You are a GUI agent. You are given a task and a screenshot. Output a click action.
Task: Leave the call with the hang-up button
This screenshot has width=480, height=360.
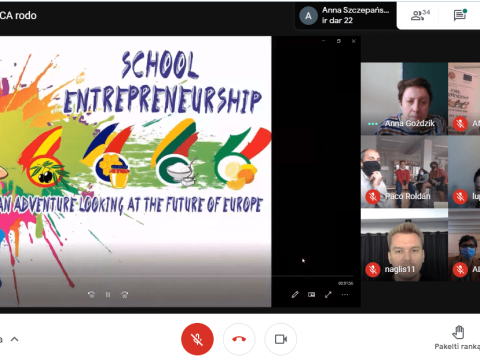(x=239, y=339)
